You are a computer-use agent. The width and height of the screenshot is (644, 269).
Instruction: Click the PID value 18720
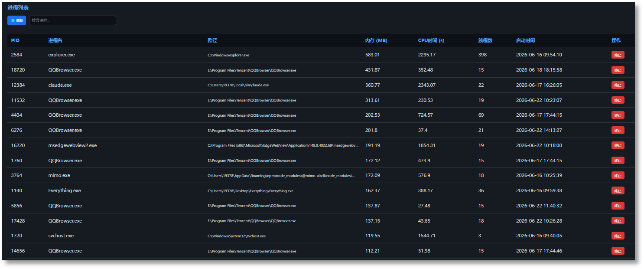click(18, 70)
